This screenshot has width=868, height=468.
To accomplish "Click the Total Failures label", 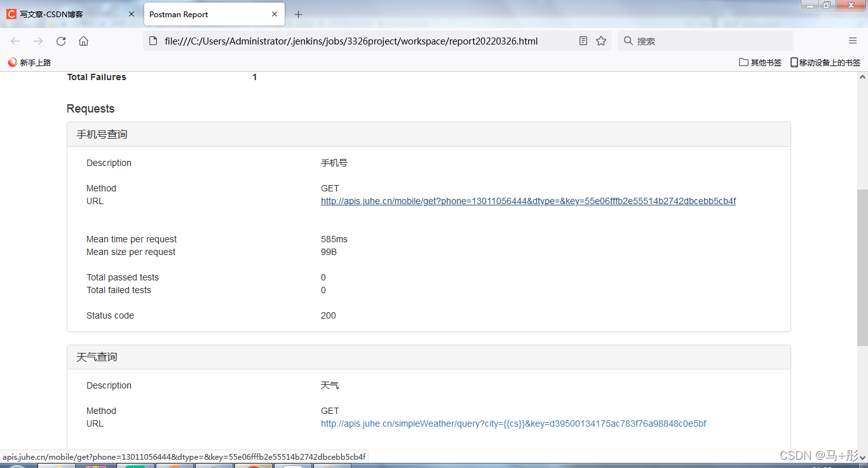I will pos(97,77).
